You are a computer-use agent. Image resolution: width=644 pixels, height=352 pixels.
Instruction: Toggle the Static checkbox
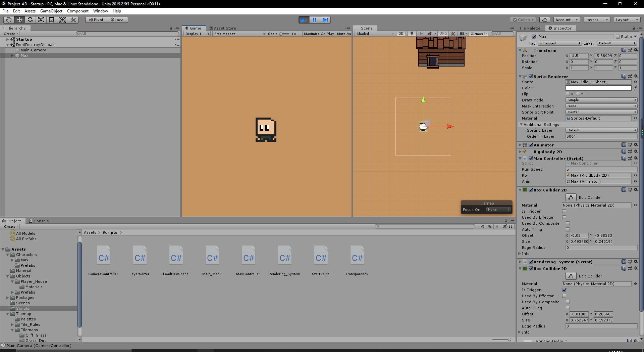point(618,37)
